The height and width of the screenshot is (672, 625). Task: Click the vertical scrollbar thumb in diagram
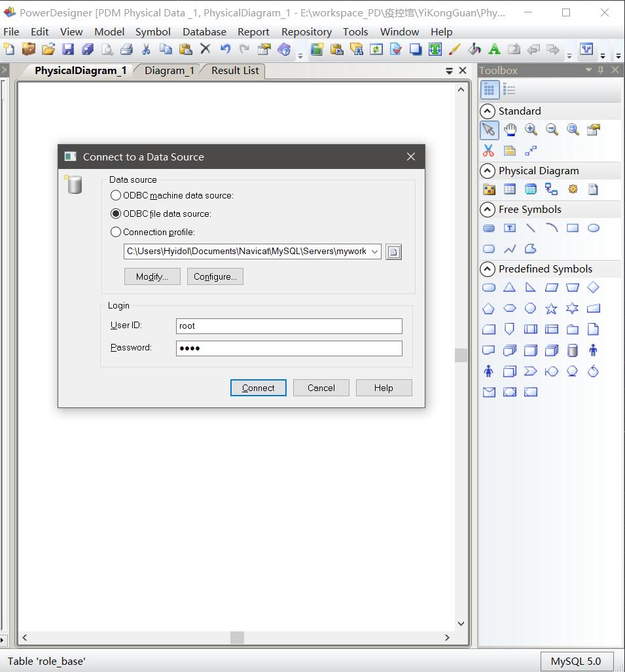coord(461,355)
